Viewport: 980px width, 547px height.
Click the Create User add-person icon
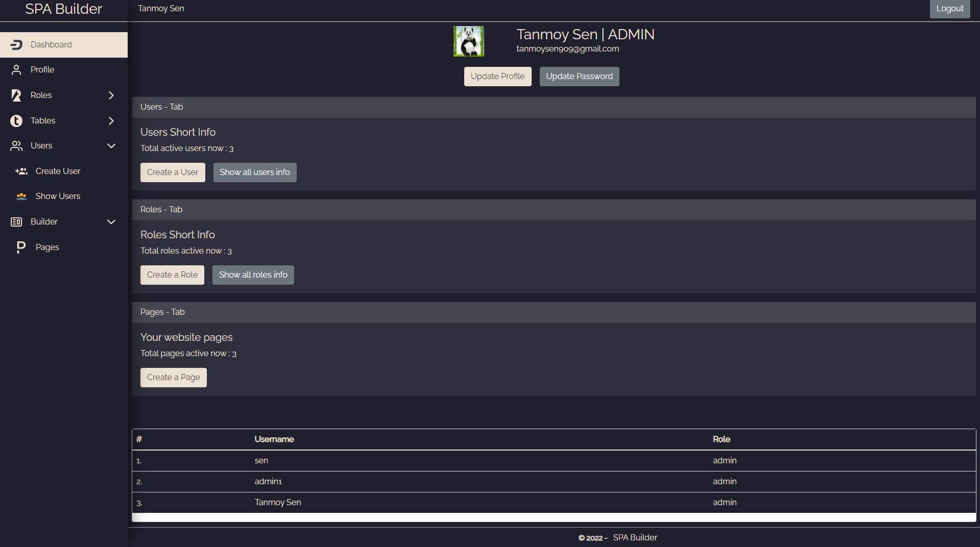[21, 171]
